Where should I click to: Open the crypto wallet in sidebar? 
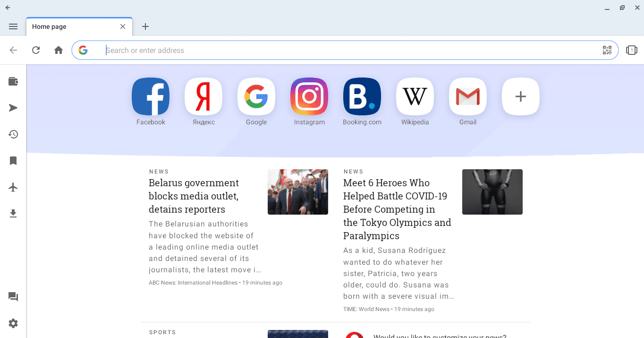[x=13, y=81]
